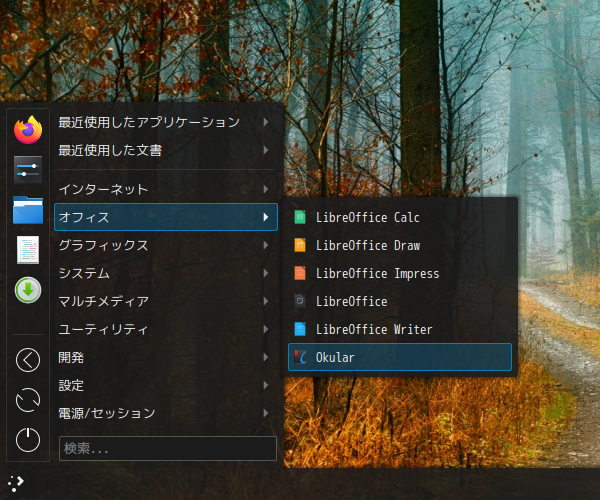Expand arrow beside 電源/セッション
600x500 pixels.
[x=266, y=413]
